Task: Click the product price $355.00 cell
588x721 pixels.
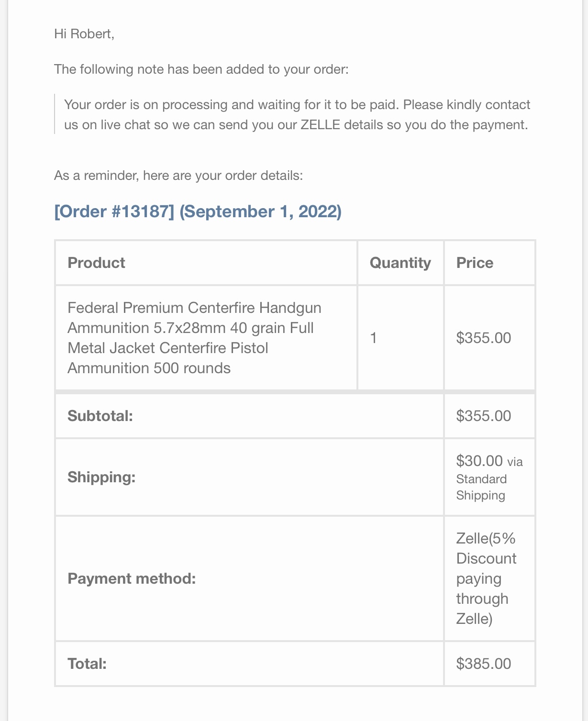Action: pos(489,338)
